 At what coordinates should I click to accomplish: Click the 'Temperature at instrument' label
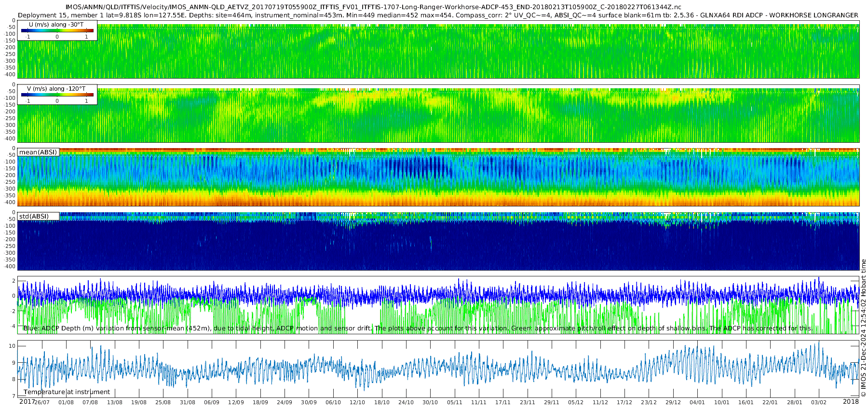click(67, 392)
